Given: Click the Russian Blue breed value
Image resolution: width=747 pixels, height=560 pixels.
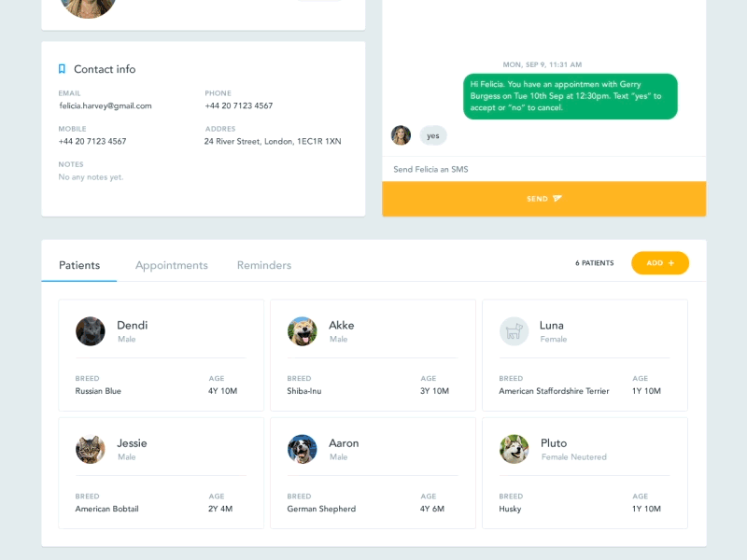Looking at the screenshot, I should 98,391.
